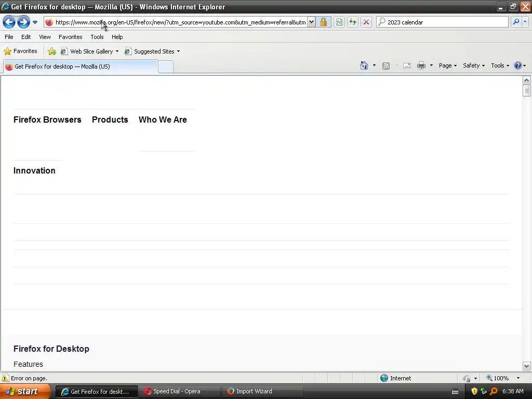Open Suggested Sites favorites item
This screenshot has width=532, height=399.
(x=152, y=51)
